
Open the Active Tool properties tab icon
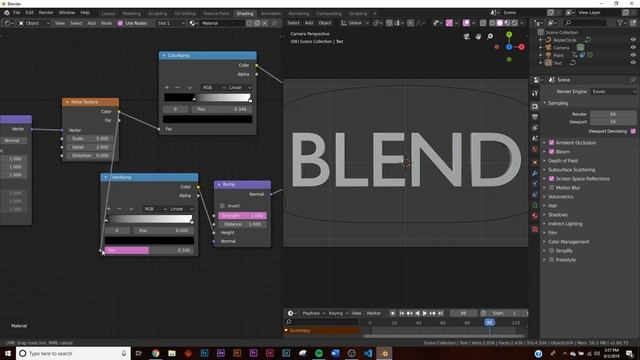[x=535, y=93]
